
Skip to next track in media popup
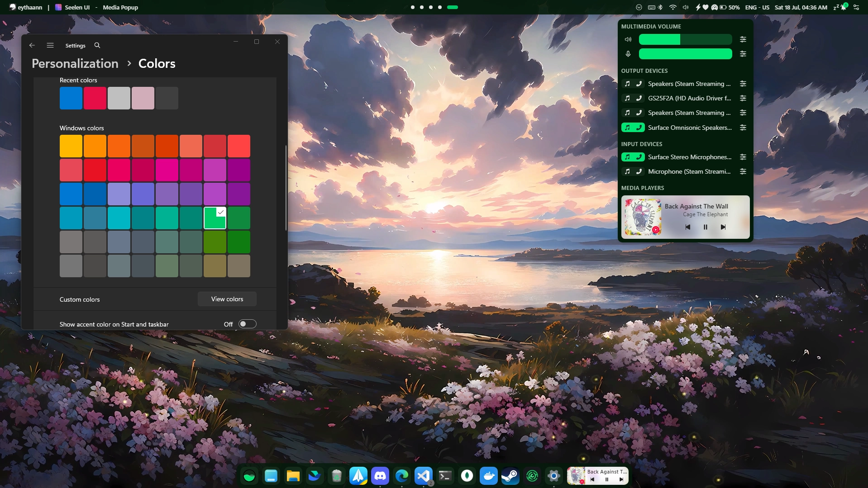723,227
